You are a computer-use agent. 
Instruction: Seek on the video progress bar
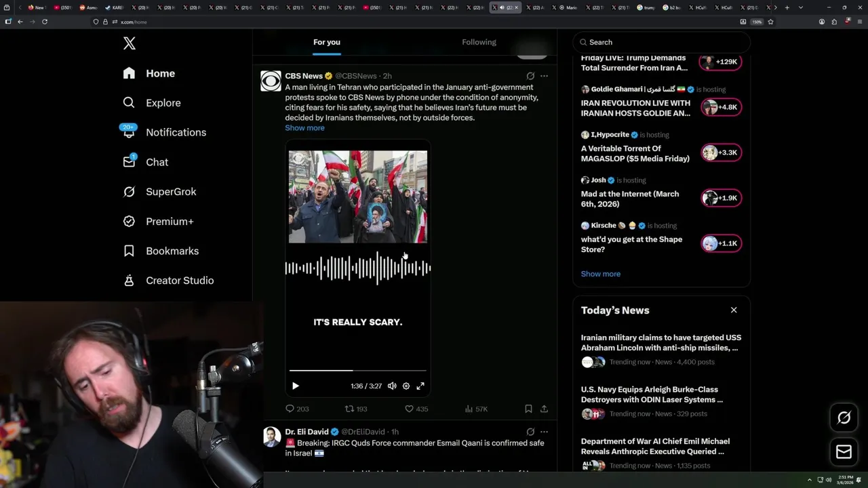(x=358, y=370)
